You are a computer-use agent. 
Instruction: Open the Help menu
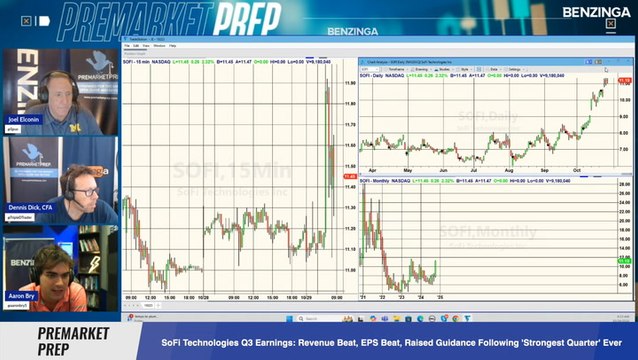tap(173, 46)
